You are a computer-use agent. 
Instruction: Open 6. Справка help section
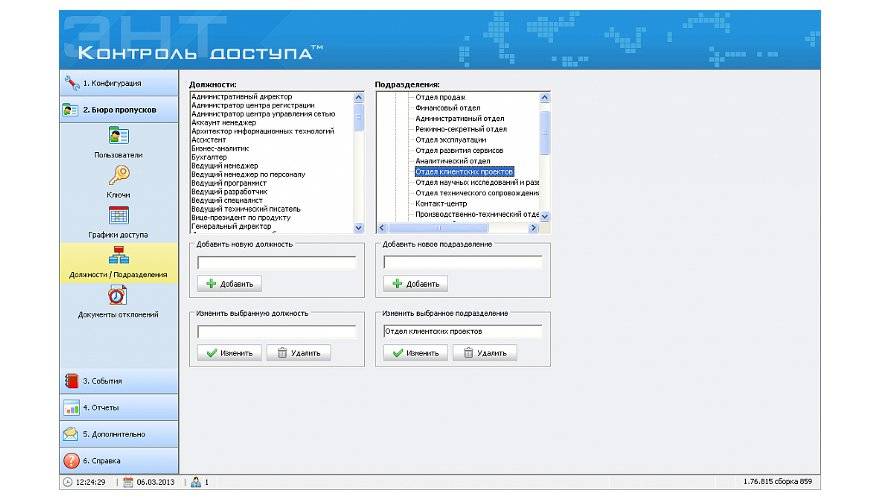tap(118, 461)
